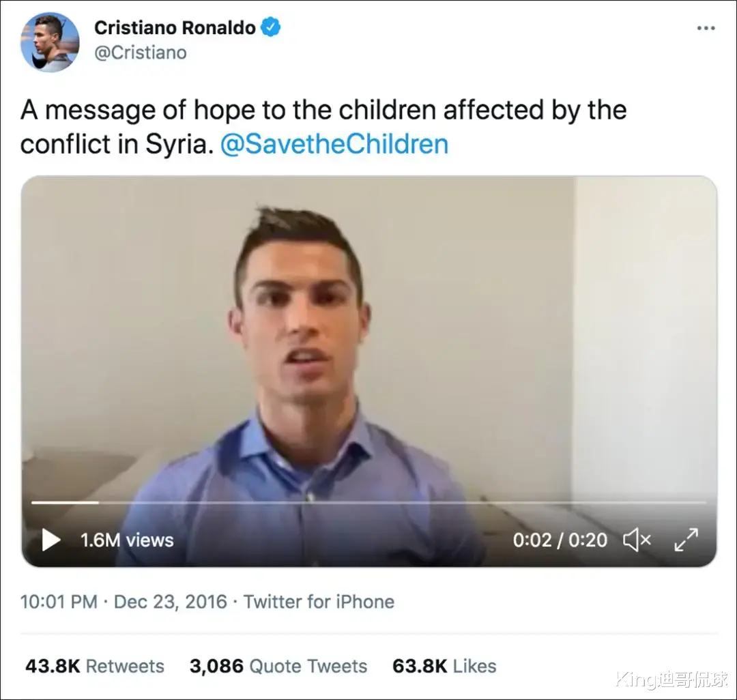View the 43.8K Retweets list
The image size is (737, 700).
click(x=95, y=666)
